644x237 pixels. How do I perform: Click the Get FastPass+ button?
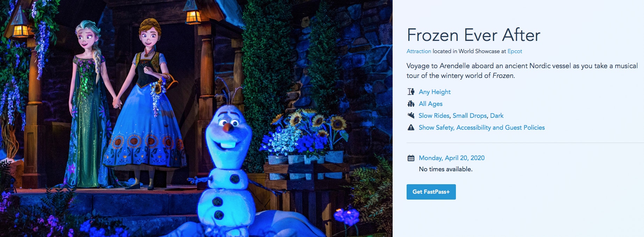pyautogui.click(x=431, y=192)
